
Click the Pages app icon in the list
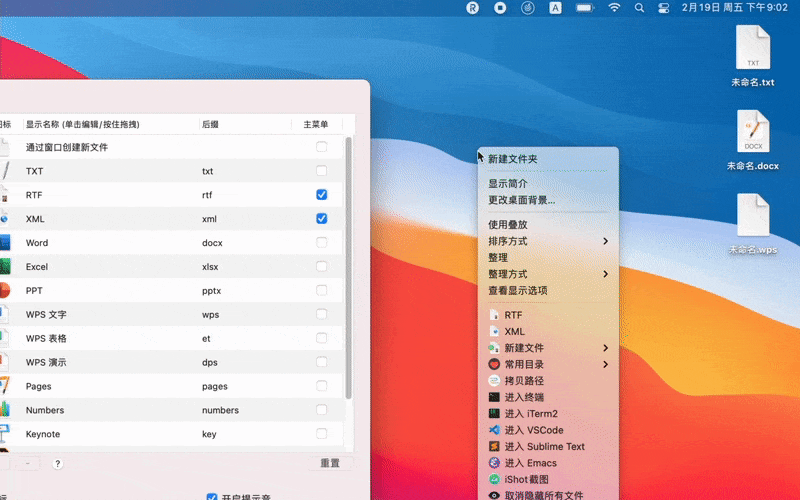pyautogui.click(x=5, y=386)
